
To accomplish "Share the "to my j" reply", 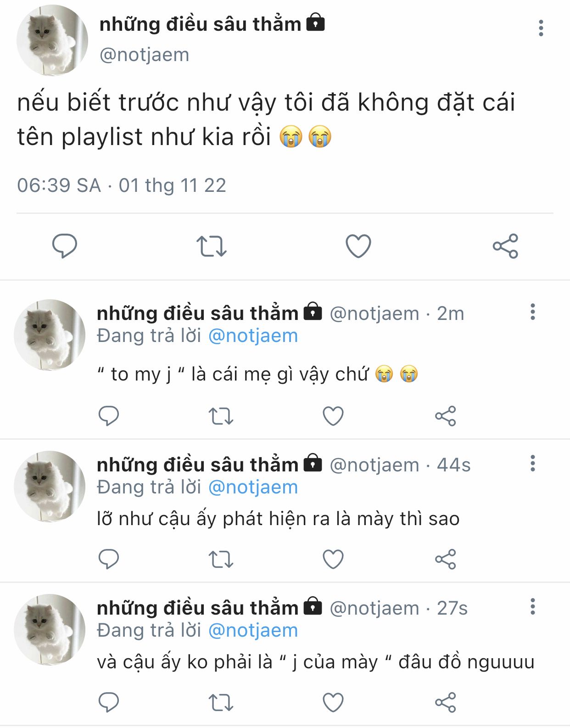I will click(x=445, y=416).
